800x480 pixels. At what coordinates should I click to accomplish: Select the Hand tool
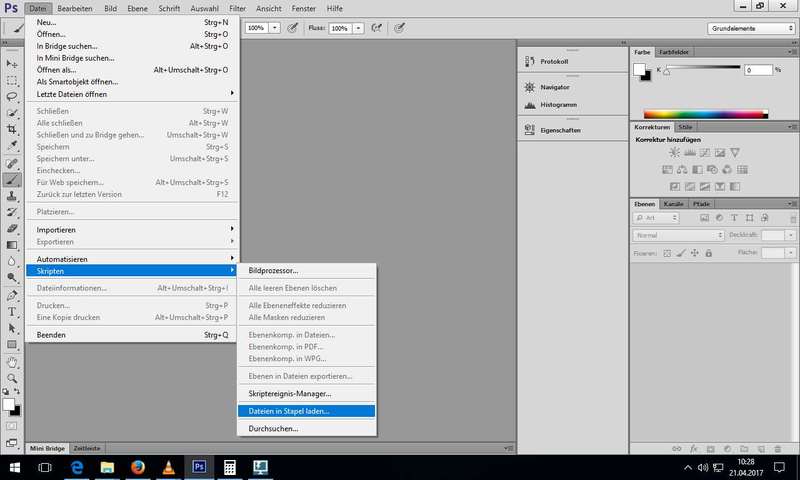coord(12,362)
